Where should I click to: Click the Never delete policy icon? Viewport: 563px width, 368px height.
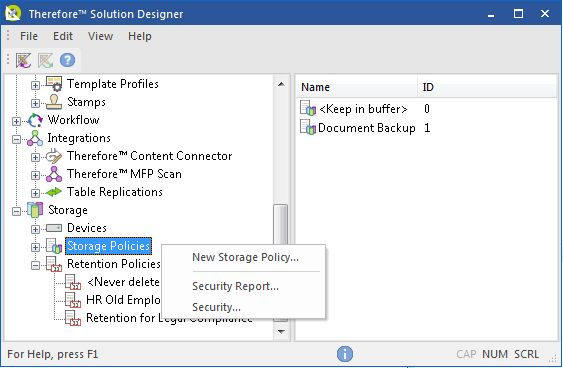pyautogui.click(x=73, y=282)
